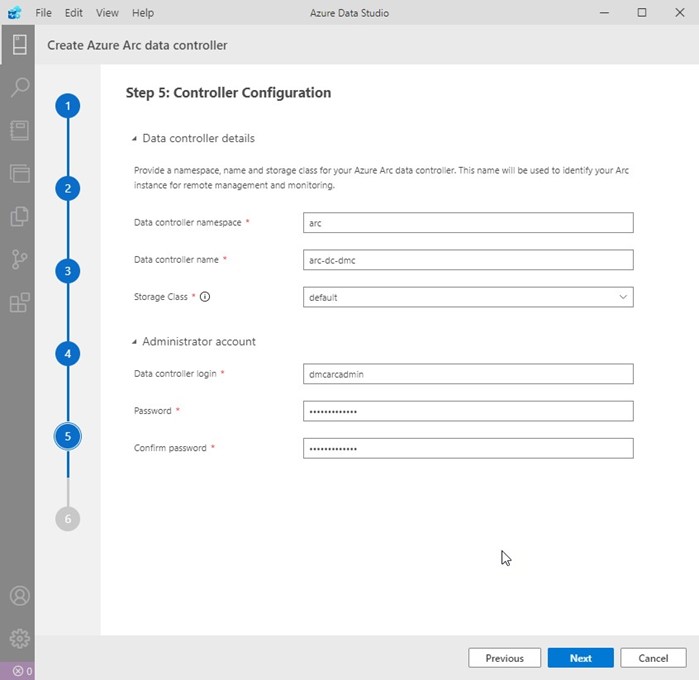This screenshot has width=699, height=680.
Task: Click the 'Data controller namespace' label
Action: 188,223
